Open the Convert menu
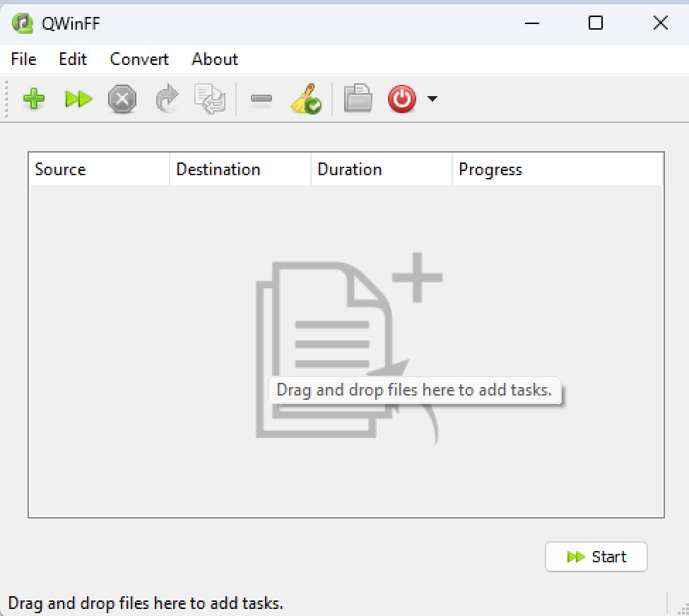 pyautogui.click(x=139, y=59)
